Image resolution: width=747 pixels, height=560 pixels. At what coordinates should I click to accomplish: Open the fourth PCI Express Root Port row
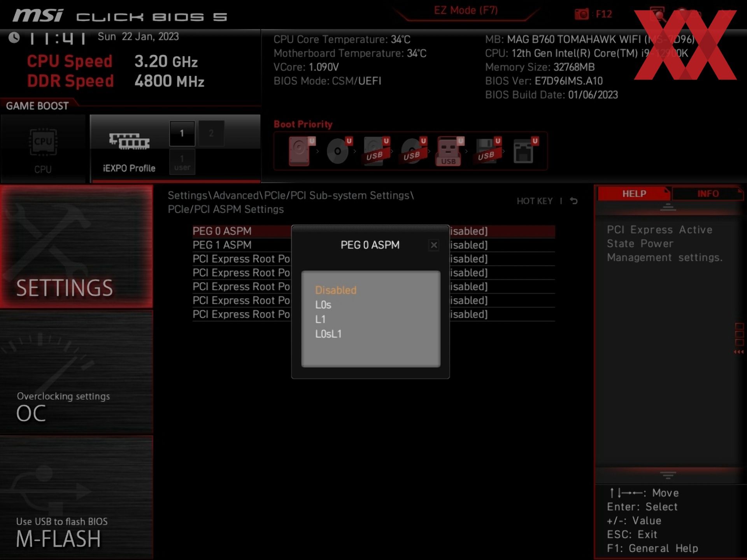373,301
